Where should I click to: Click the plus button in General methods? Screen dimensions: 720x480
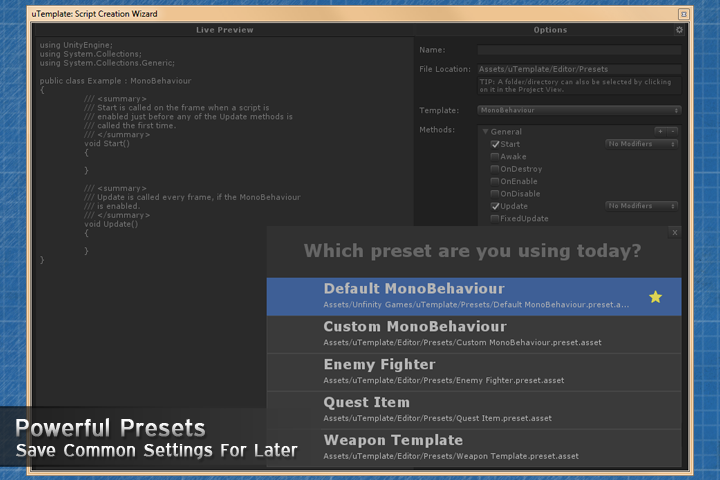pyautogui.click(x=660, y=131)
